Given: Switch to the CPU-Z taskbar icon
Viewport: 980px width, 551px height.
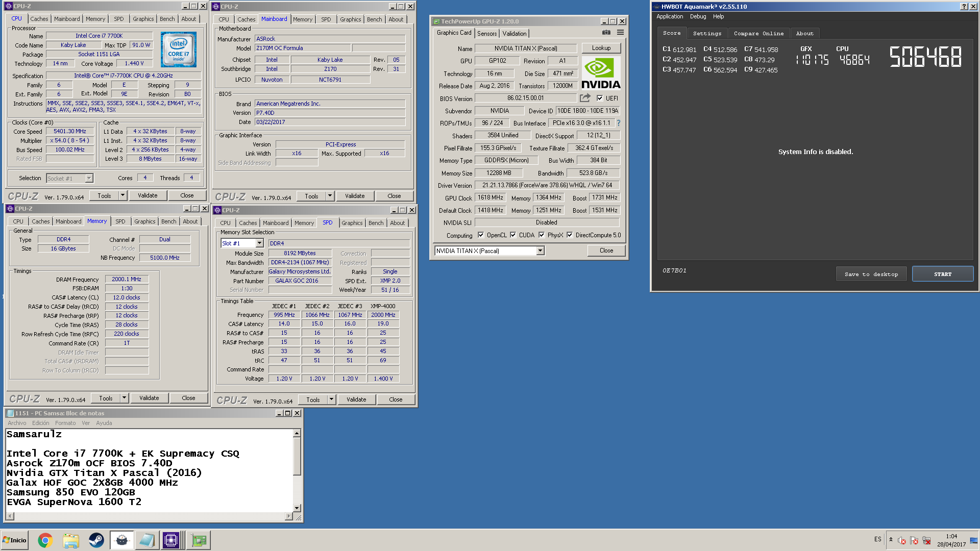Looking at the screenshot, I should click(171, 540).
